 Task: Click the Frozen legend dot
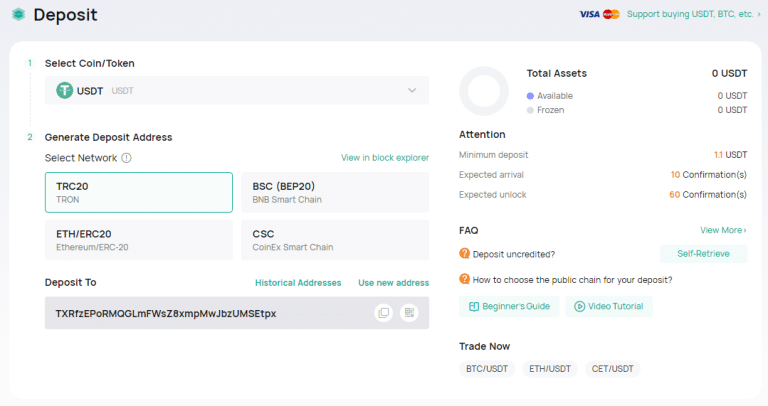click(x=530, y=110)
